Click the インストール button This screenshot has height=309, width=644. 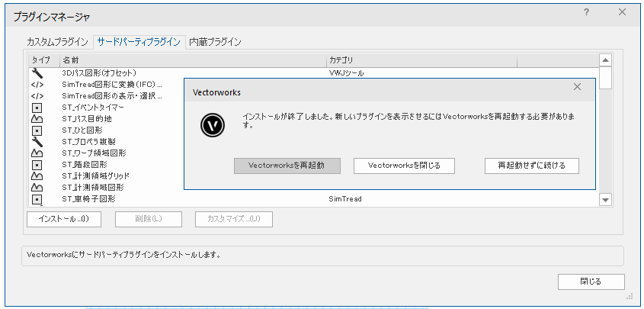(64, 219)
